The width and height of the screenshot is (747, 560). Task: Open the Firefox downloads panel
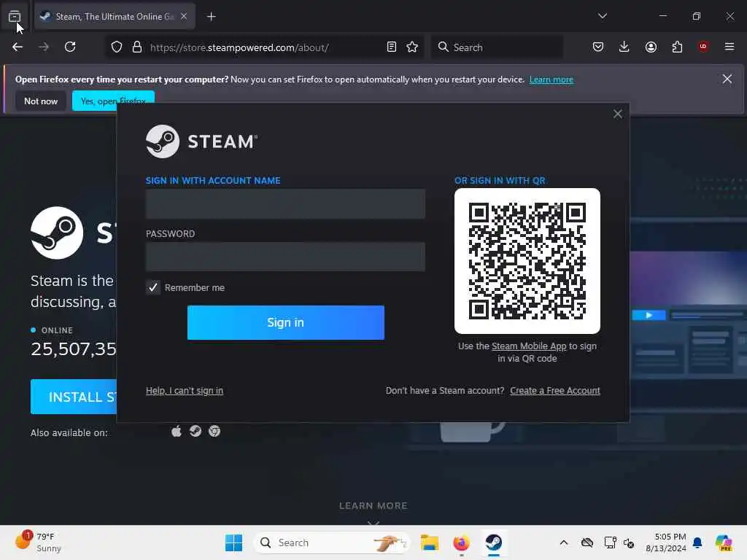tap(624, 47)
